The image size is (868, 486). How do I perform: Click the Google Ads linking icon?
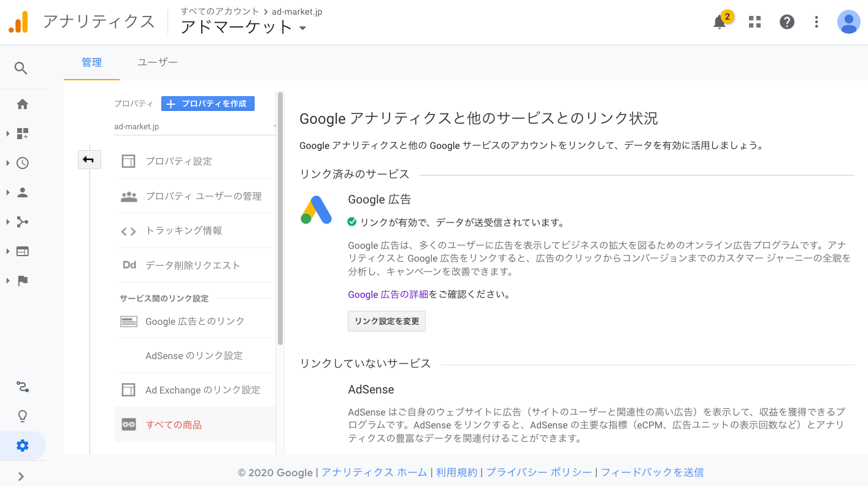[129, 321]
